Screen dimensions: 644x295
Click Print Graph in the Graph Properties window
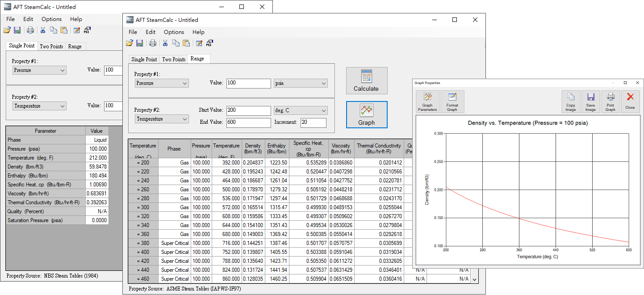[x=611, y=102]
